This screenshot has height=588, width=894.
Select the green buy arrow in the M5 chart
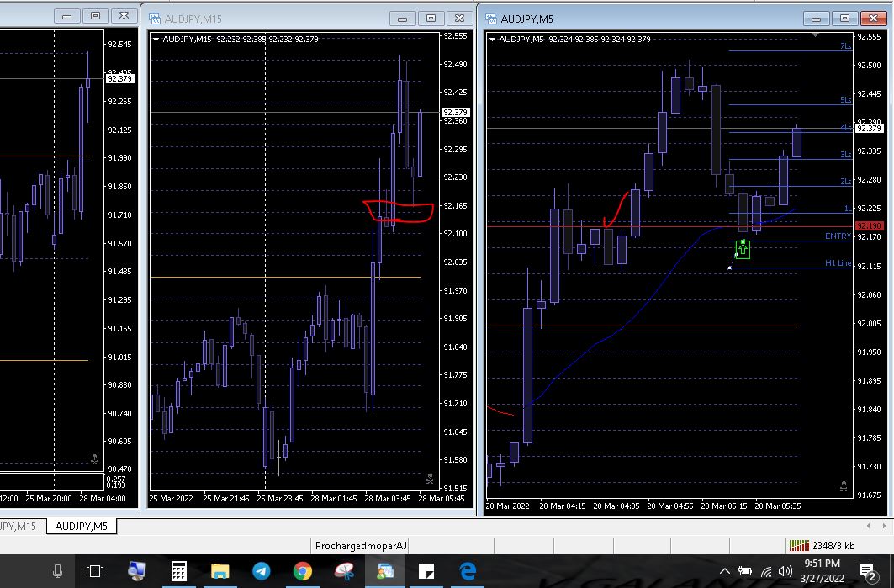pos(743,249)
